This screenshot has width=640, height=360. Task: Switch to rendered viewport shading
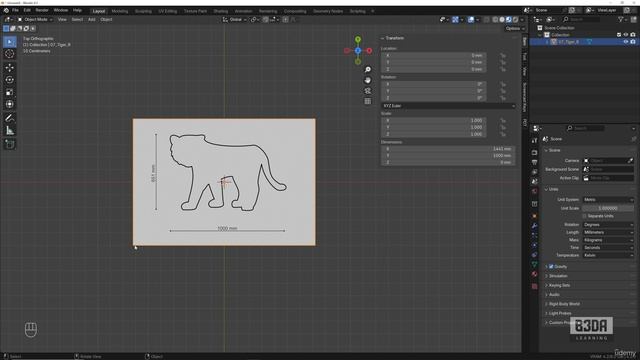516,20
